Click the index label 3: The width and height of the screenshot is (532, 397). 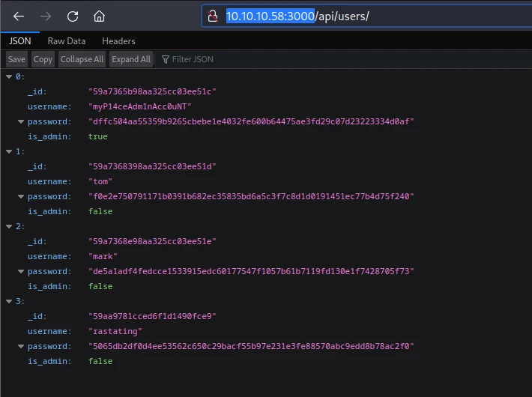coord(20,301)
